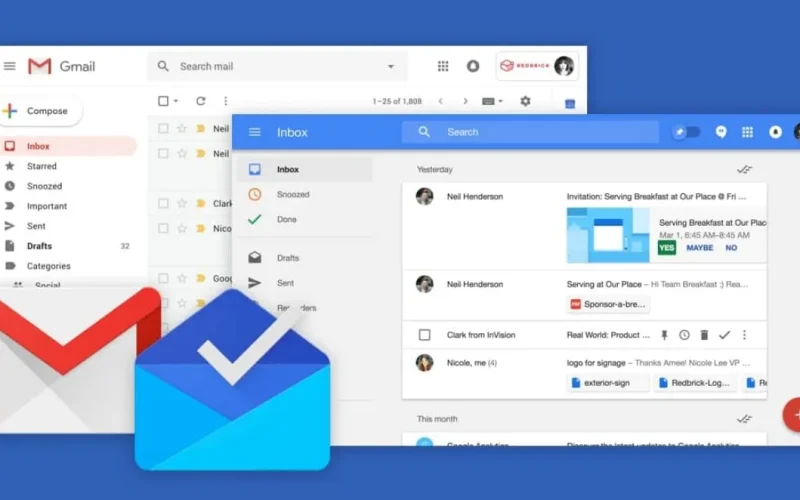800x500 pixels.
Task: Snooze the Clark from InVision email
Action: point(684,335)
